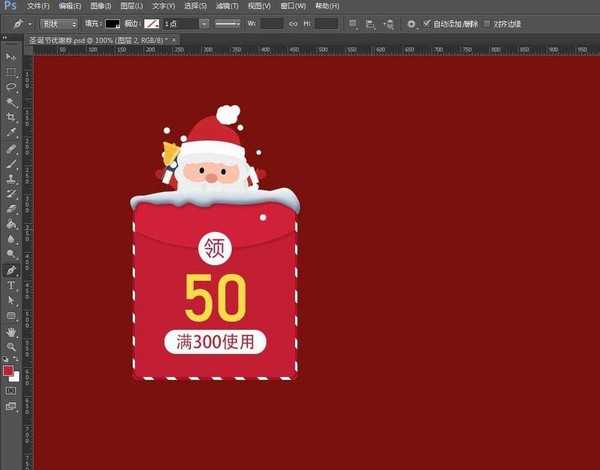Activate the Eyedropper tool
This screenshot has height=470, width=600.
11,132
